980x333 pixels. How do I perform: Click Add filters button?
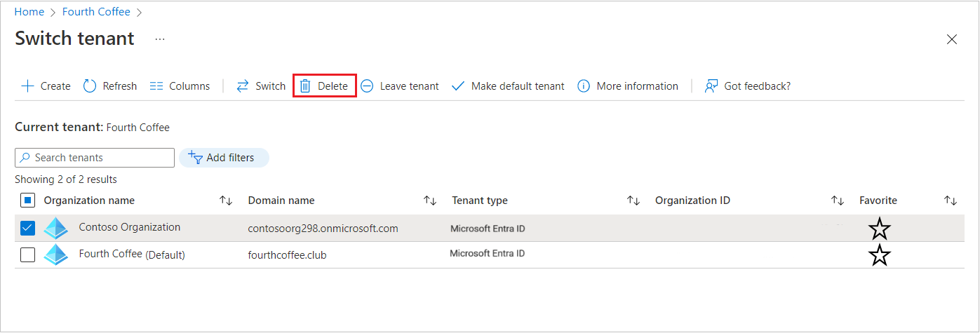tap(224, 158)
